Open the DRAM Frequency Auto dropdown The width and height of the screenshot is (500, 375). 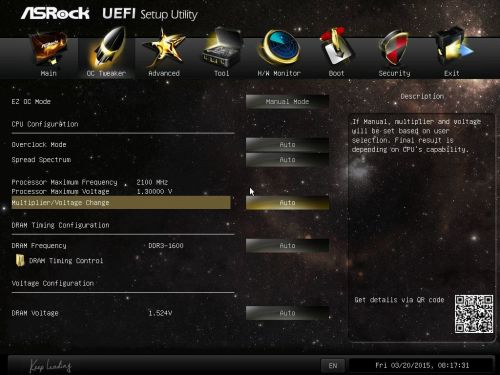click(x=287, y=246)
